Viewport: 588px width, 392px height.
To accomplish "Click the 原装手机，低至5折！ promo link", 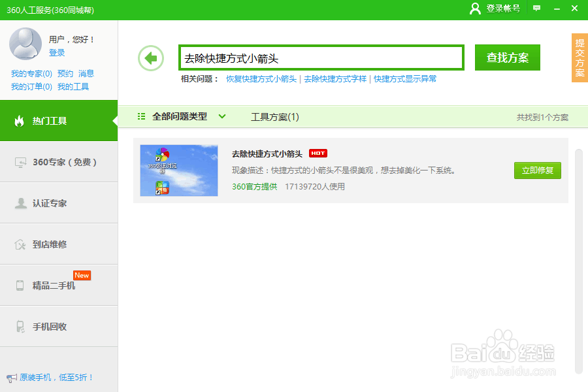I will (56, 378).
